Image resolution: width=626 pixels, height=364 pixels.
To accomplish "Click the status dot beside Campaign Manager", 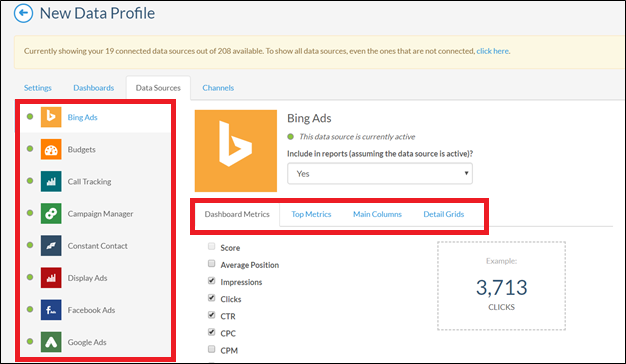I will [x=30, y=213].
